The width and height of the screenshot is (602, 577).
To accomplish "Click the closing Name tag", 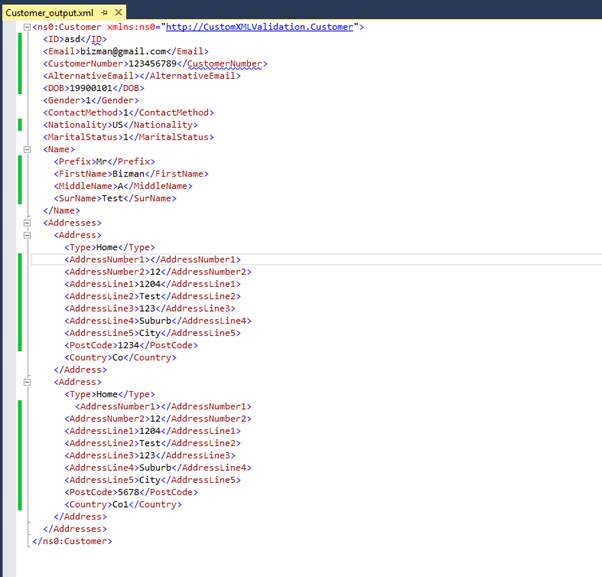I will tap(61, 211).
